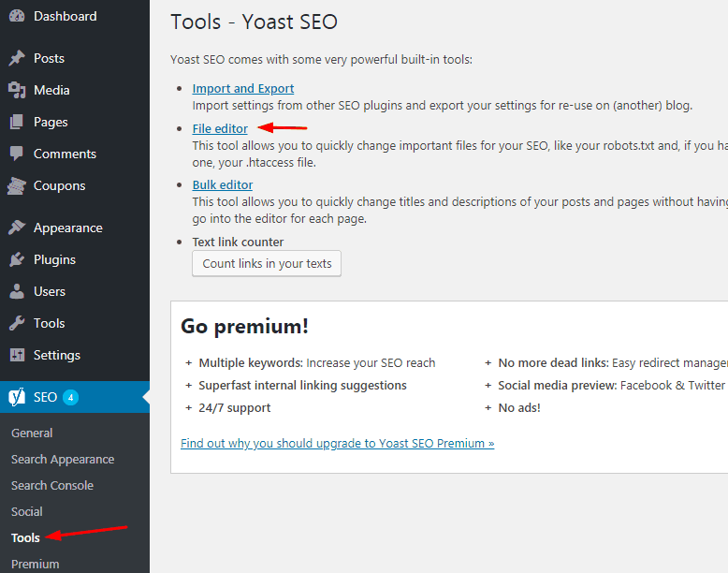Click the Comments speech bubble icon
The height and width of the screenshot is (573, 728).
(17, 154)
